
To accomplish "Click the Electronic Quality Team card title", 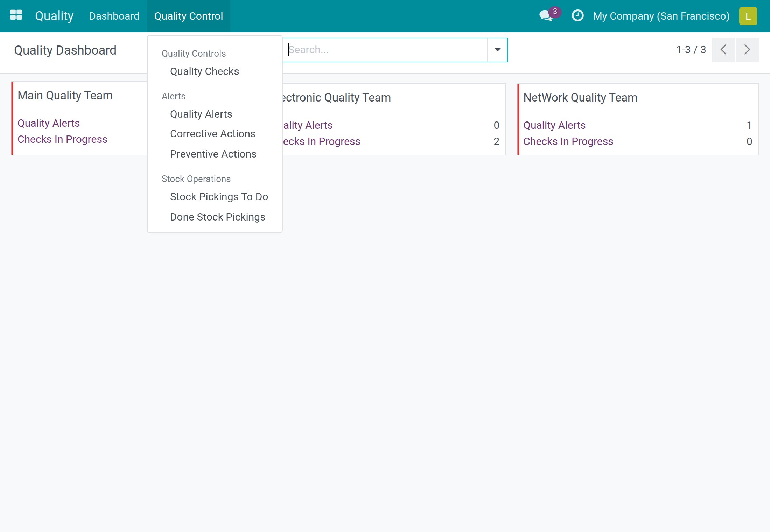I will coord(337,98).
